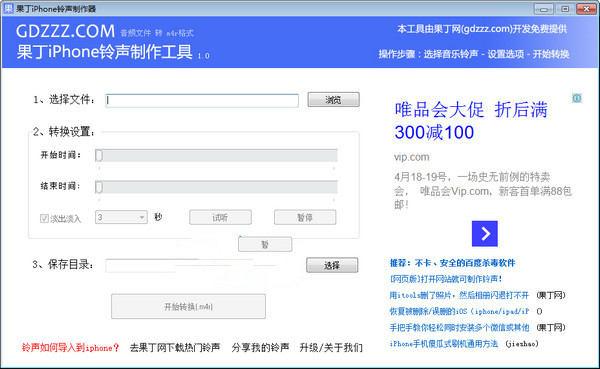Open 升级/关于我们 link
This screenshot has width=600, height=369.
pyautogui.click(x=331, y=348)
